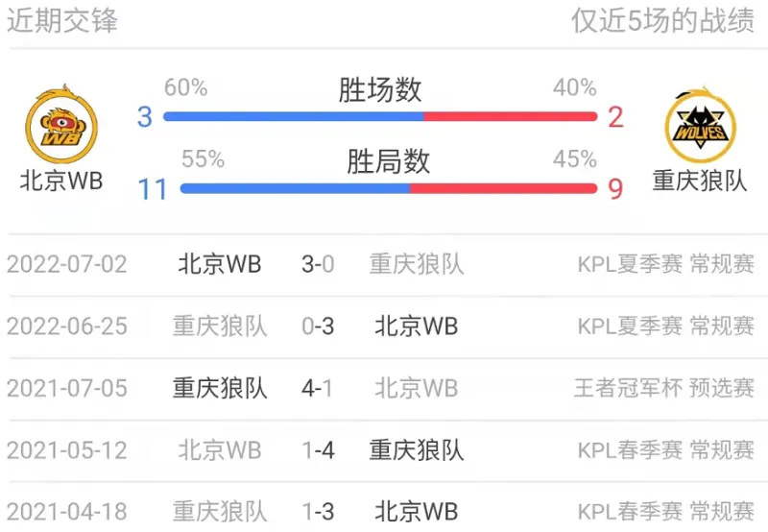View the 2021-05-12 match score 1-4

[318, 450]
